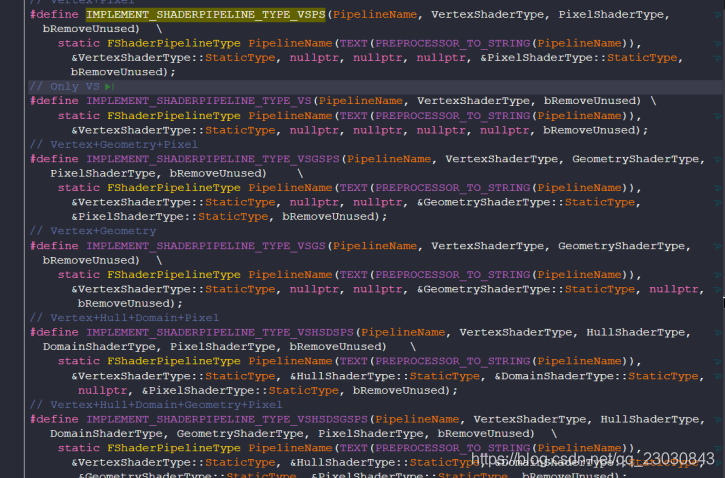This screenshot has width=725, height=478.
Task: Click &HullShaderType::StaticType in the VSHSDSPS macro body
Action: click(x=385, y=376)
